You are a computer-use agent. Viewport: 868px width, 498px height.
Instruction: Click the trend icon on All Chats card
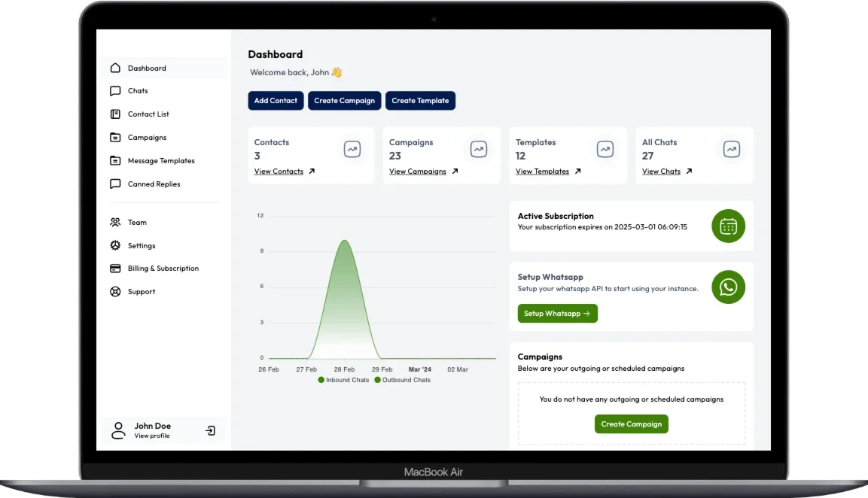pos(732,149)
